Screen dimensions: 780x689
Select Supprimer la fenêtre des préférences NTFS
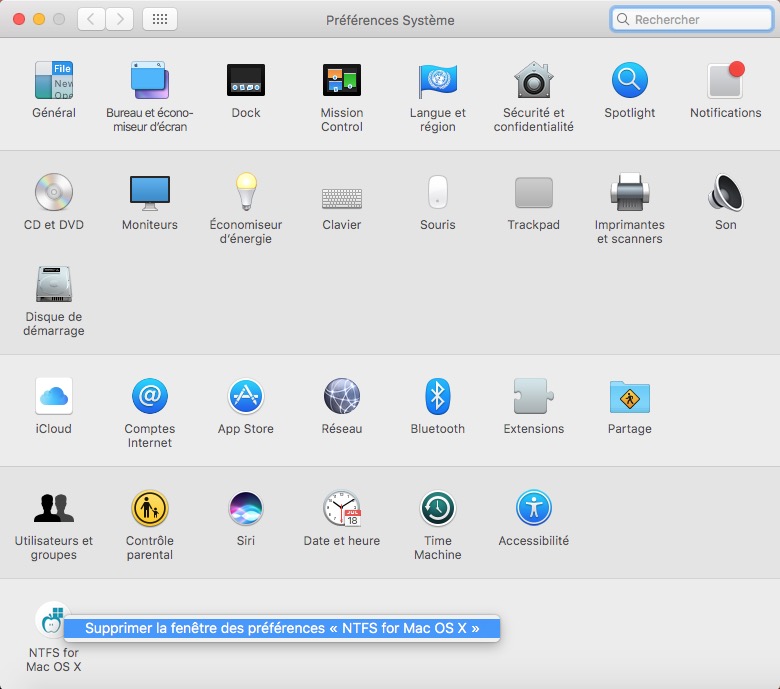282,628
